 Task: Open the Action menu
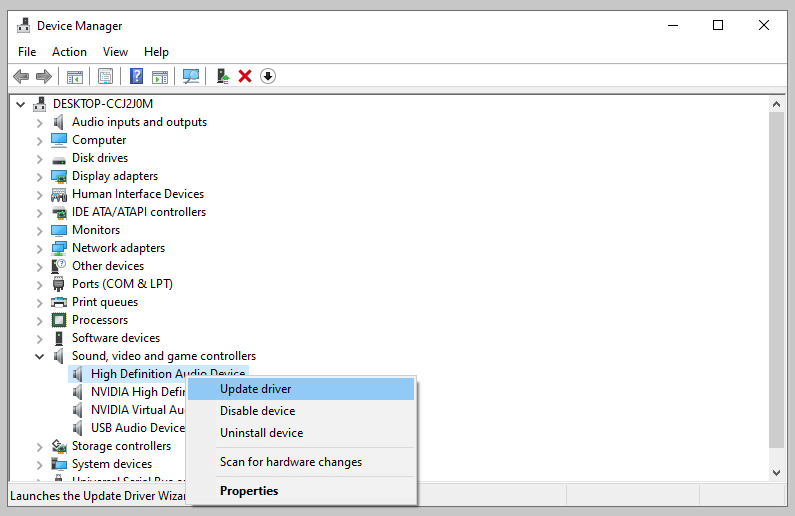click(x=69, y=52)
